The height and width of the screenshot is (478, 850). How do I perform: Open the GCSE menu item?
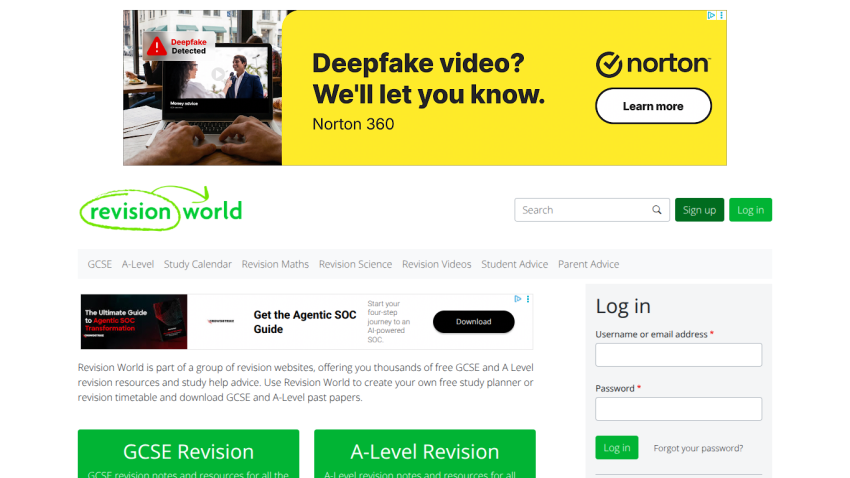coord(100,264)
